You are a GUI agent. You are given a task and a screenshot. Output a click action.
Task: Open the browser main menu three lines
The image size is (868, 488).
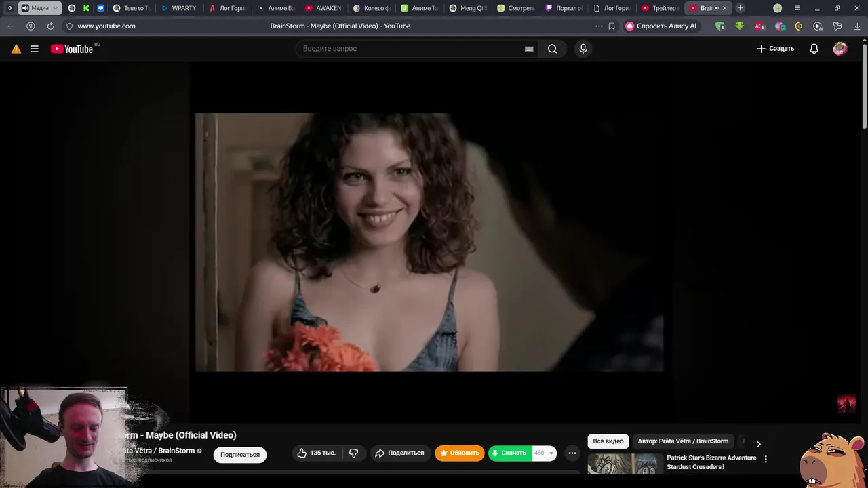click(x=797, y=8)
